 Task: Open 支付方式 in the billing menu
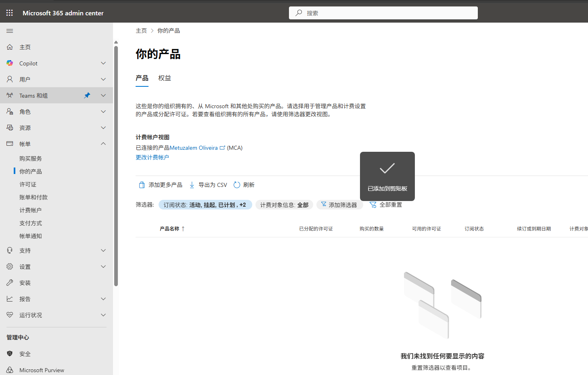(x=31, y=223)
